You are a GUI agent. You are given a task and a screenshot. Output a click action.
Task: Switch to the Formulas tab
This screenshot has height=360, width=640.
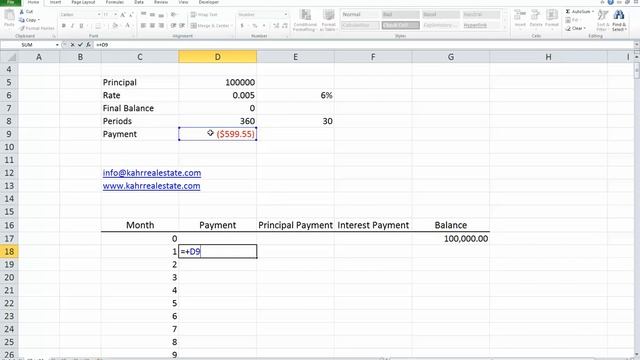pyautogui.click(x=115, y=2)
